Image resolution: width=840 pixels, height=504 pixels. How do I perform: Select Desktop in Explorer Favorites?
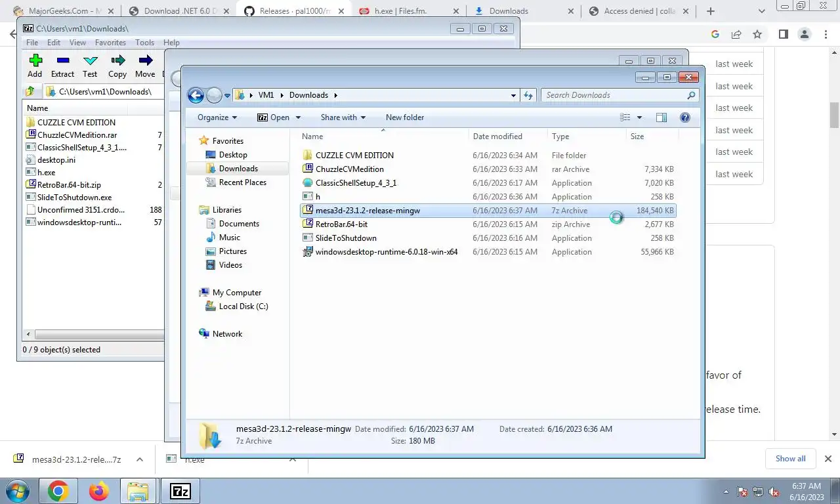point(232,155)
